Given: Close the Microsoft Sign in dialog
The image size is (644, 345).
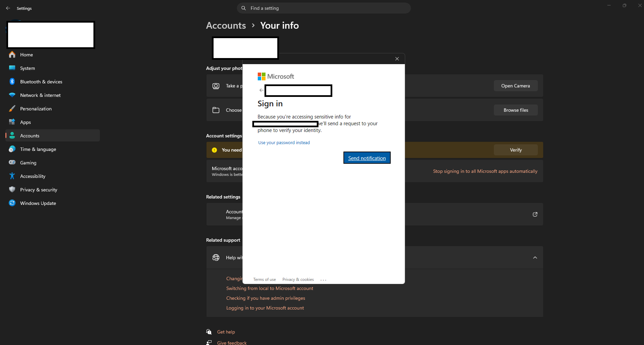Looking at the screenshot, I should pyautogui.click(x=397, y=59).
